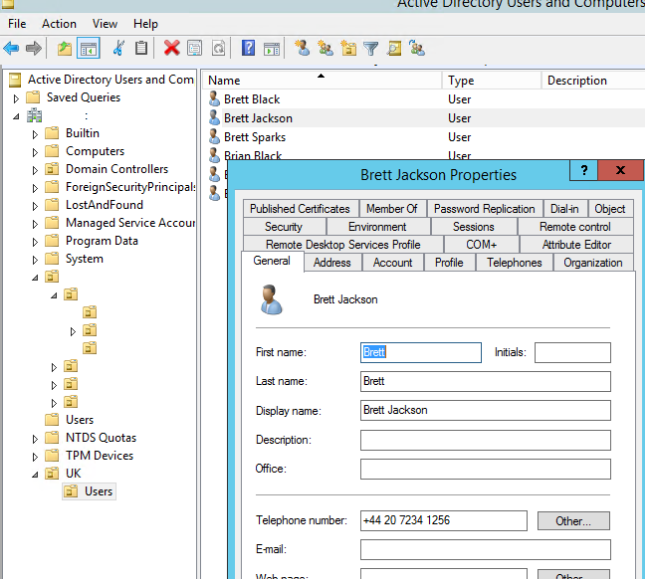Open filter options funnel icon
Image resolution: width=645 pixels, height=585 pixels.
click(x=371, y=49)
